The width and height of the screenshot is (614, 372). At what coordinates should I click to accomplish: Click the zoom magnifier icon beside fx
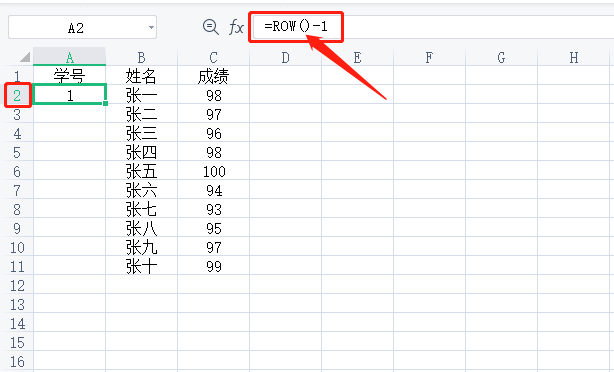tap(211, 27)
